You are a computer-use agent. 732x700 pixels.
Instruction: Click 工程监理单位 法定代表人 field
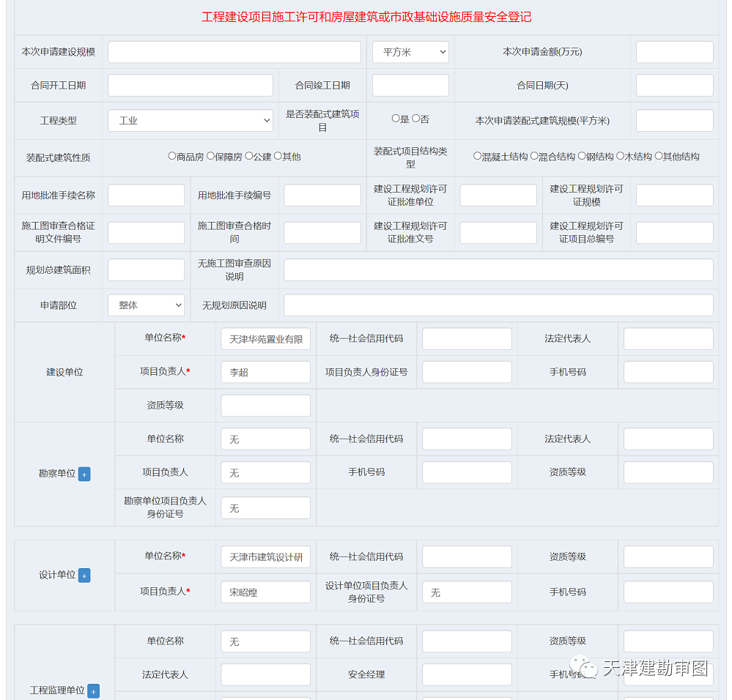[x=266, y=675]
